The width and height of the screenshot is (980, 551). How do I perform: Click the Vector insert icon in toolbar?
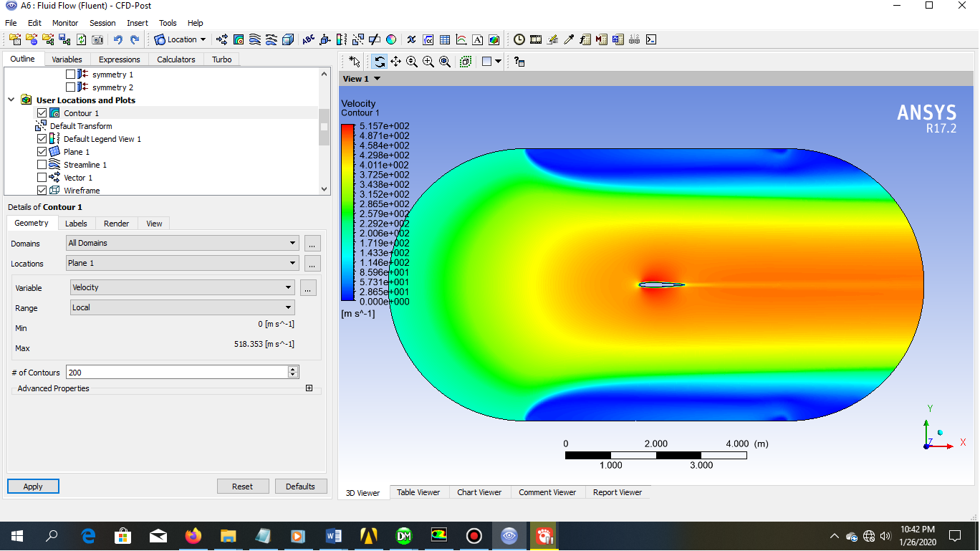click(222, 40)
